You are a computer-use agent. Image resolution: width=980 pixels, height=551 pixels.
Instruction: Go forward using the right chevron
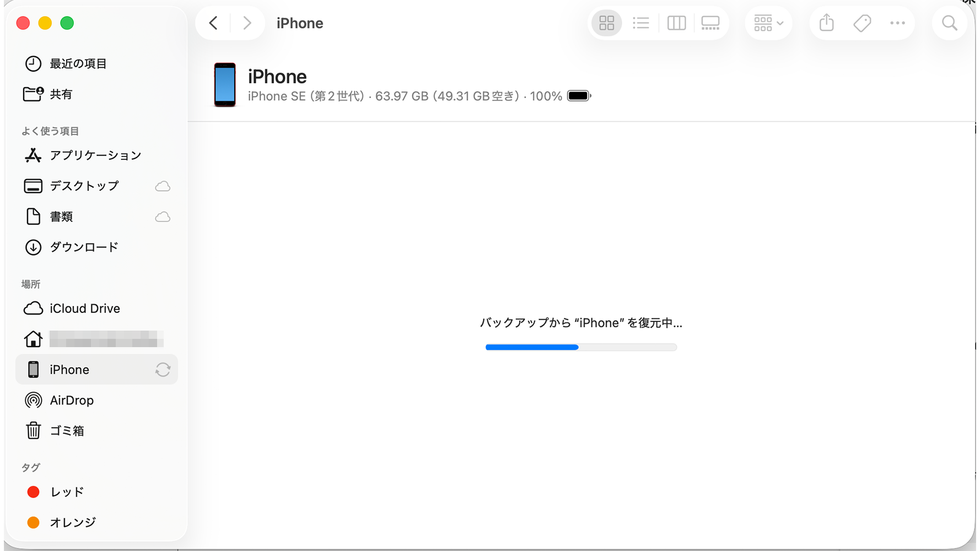pos(247,23)
